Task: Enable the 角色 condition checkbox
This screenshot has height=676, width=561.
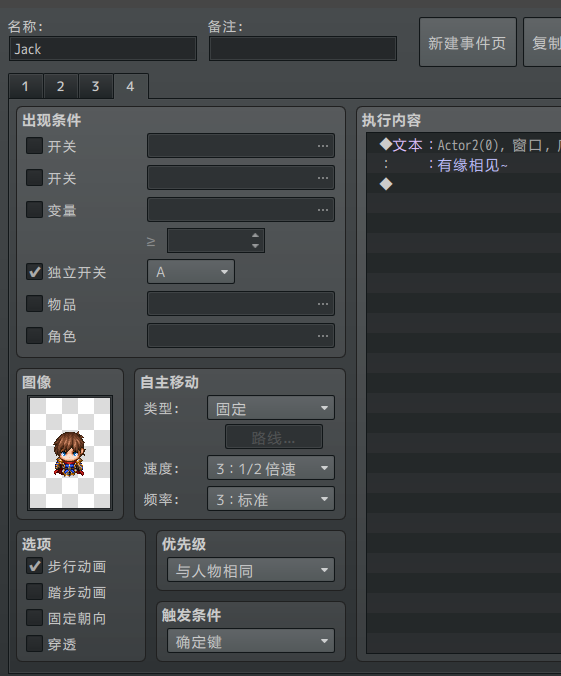Action: (x=34, y=335)
